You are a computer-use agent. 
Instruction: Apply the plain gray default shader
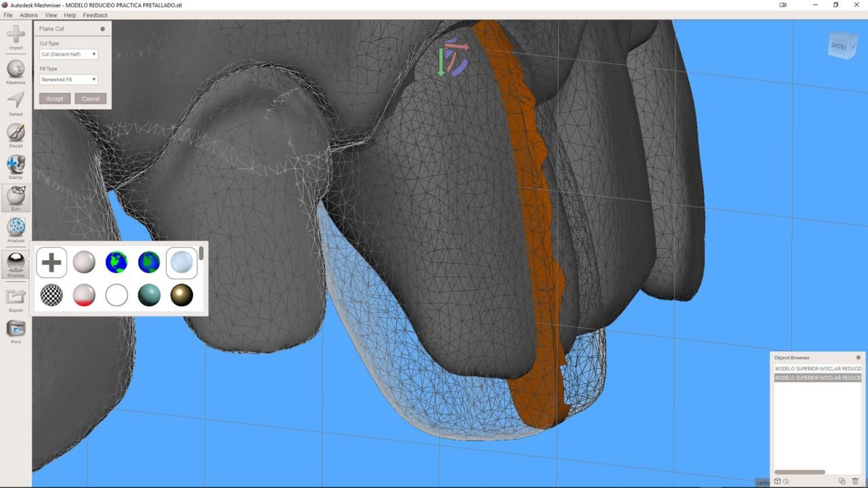(84, 262)
